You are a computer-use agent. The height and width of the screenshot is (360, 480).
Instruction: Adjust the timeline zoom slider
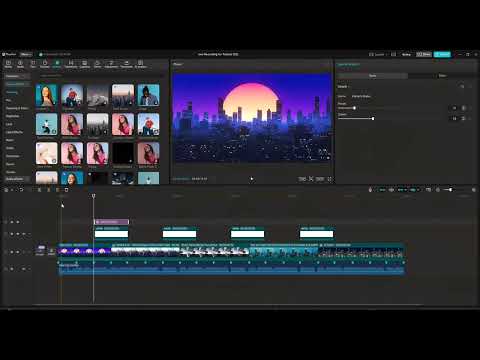click(x=450, y=190)
